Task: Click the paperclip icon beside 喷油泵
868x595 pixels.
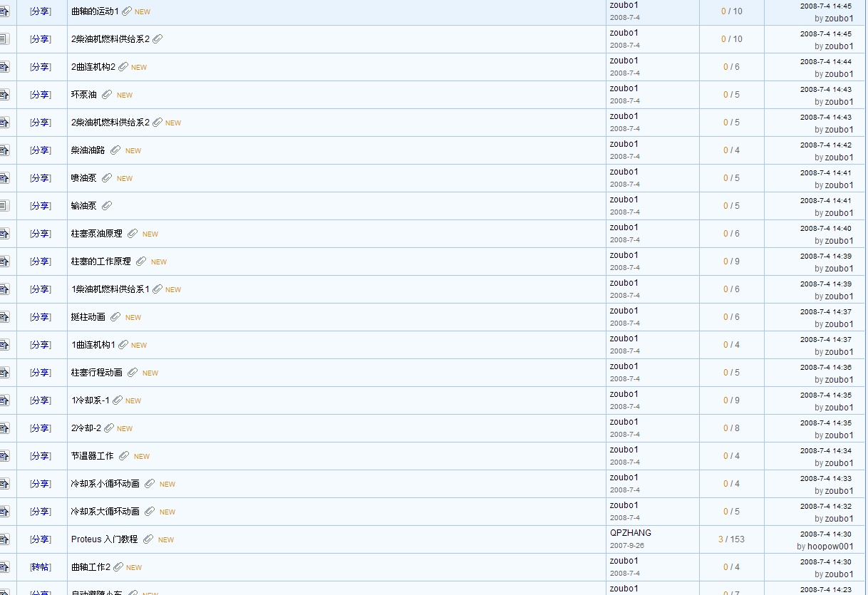Action: coord(107,178)
